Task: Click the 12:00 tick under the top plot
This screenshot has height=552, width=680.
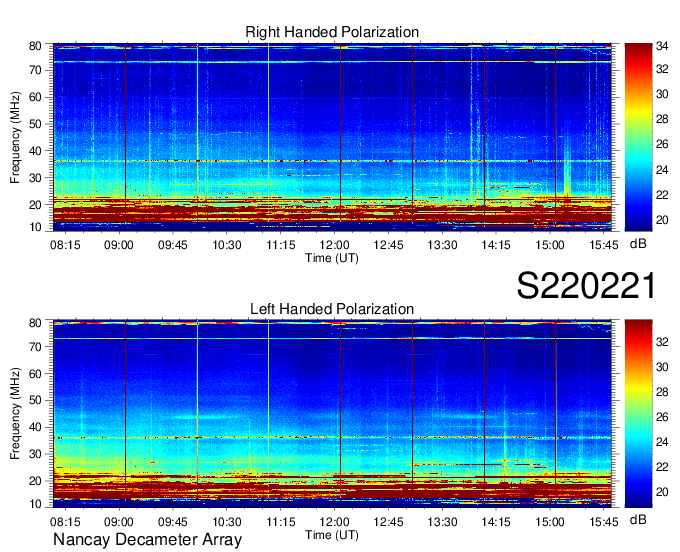Action: coord(334,245)
